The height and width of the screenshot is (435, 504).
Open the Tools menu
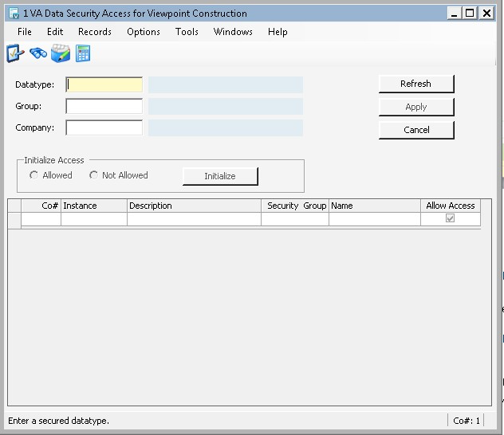point(187,32)
